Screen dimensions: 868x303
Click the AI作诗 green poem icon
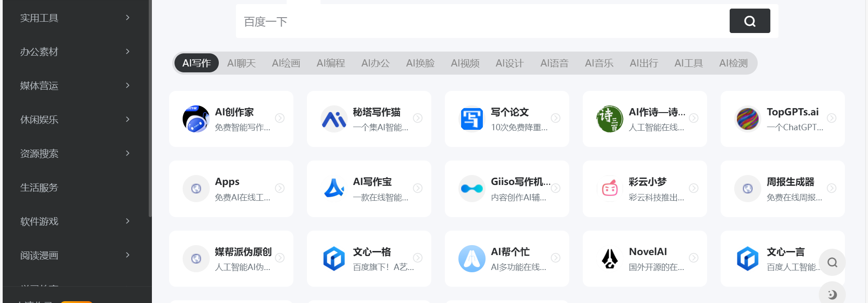pos(610,119)
